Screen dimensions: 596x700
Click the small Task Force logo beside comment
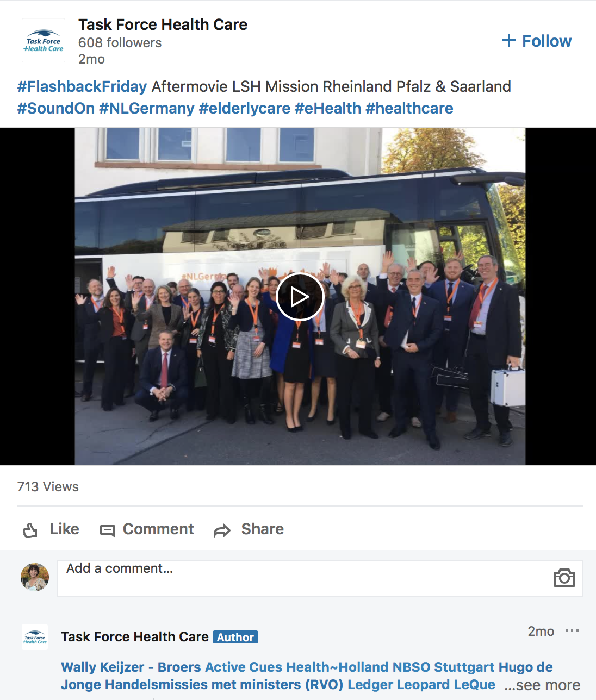[x=35, y=637]
